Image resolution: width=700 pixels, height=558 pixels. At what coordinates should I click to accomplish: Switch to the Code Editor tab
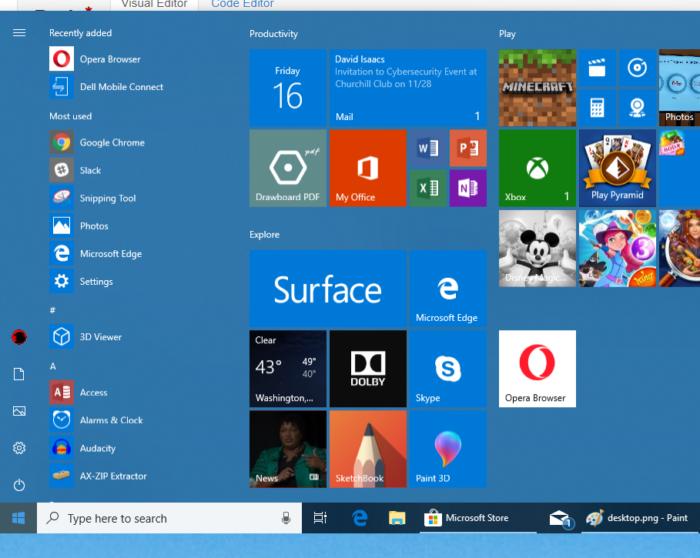pyautogui.click(x=244, y=4)
